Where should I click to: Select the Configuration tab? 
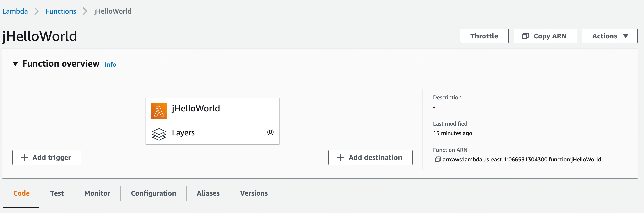coord(154,193)
